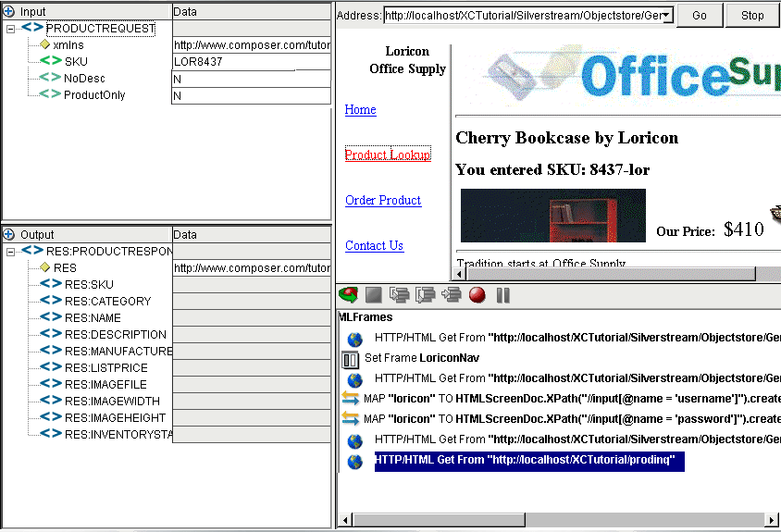The image size is (781, 532).
Task: Select the xmlns attribute diamond icon
Action: pos(44,44)
